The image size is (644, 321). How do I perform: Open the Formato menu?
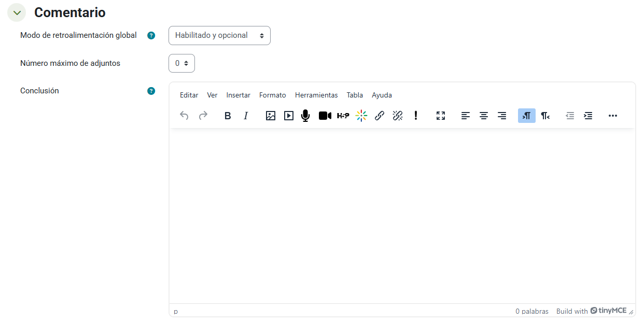272,95
